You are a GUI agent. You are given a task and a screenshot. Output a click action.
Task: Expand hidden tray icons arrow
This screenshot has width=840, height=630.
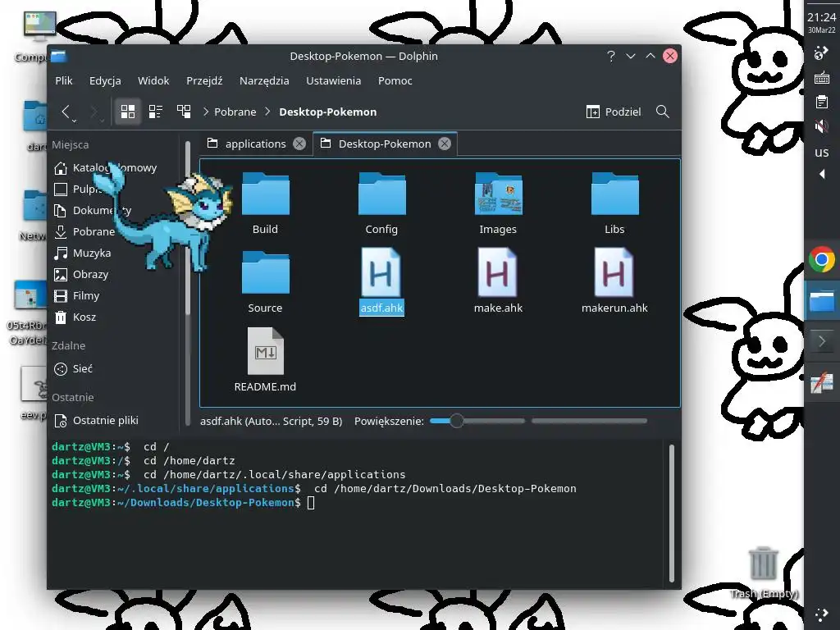pos(822,174)
